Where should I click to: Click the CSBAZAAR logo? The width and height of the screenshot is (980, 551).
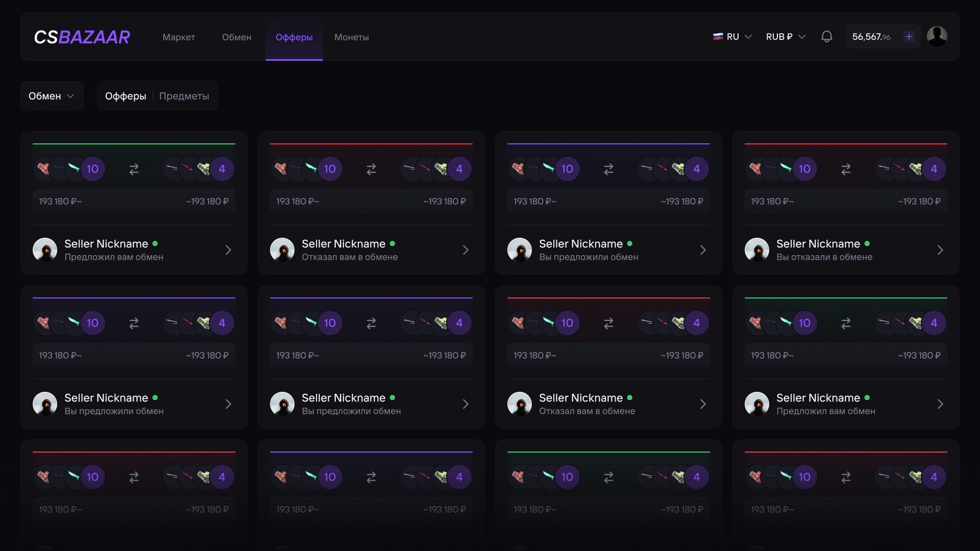tap(82, 37)
